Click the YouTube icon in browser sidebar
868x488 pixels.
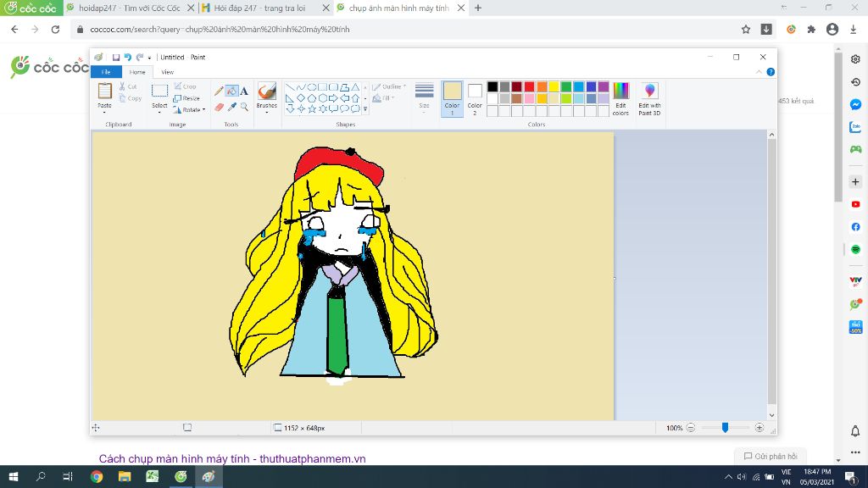(x=855, y=204)
